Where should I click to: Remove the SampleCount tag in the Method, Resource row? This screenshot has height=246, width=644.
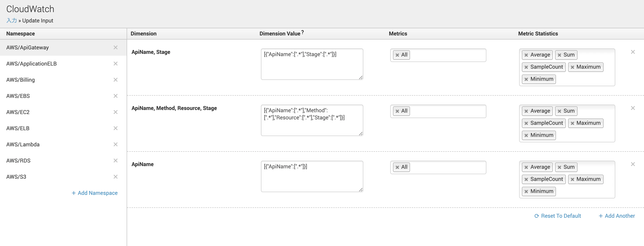click(x=526, y=123)
